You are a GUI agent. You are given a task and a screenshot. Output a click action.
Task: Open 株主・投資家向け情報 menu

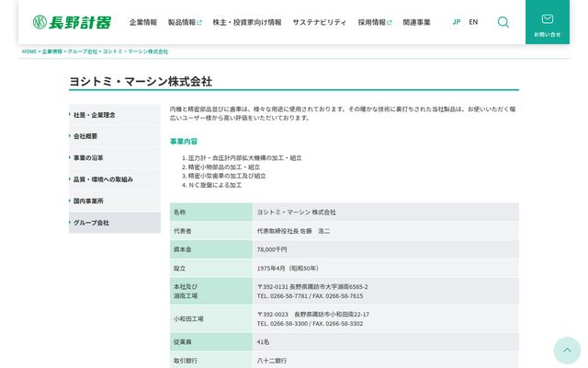click(247, 22)
